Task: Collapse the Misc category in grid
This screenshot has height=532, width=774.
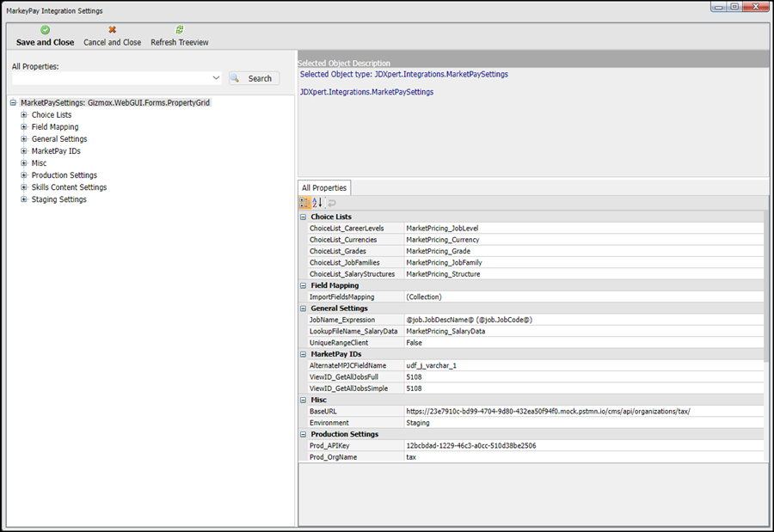Action: [x=303, y=400]
